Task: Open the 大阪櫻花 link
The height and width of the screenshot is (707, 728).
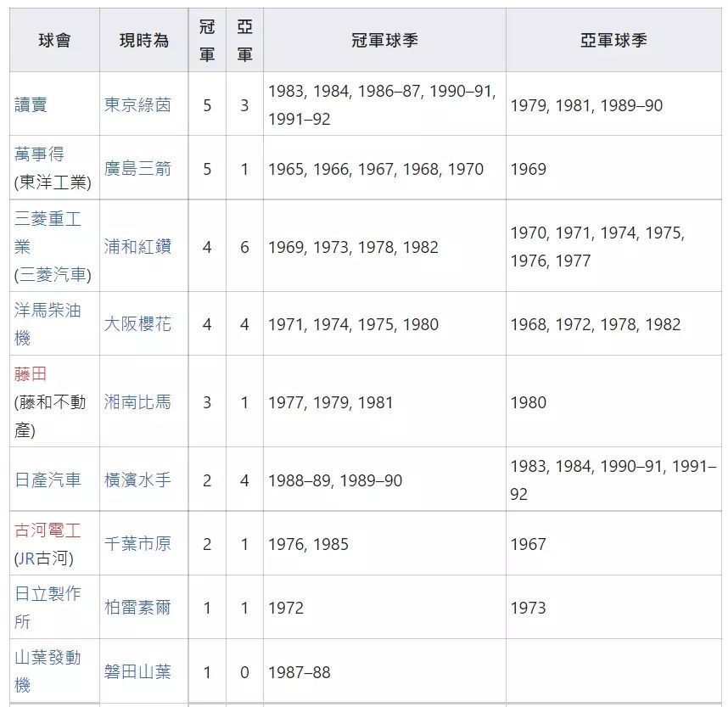Action: pyautogui.click(x=137, y=323)
